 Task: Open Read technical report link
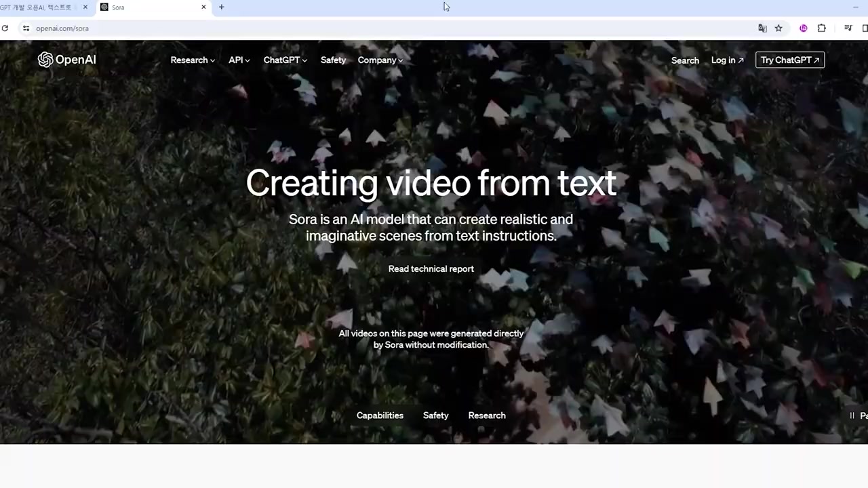[x=431, y=268]
